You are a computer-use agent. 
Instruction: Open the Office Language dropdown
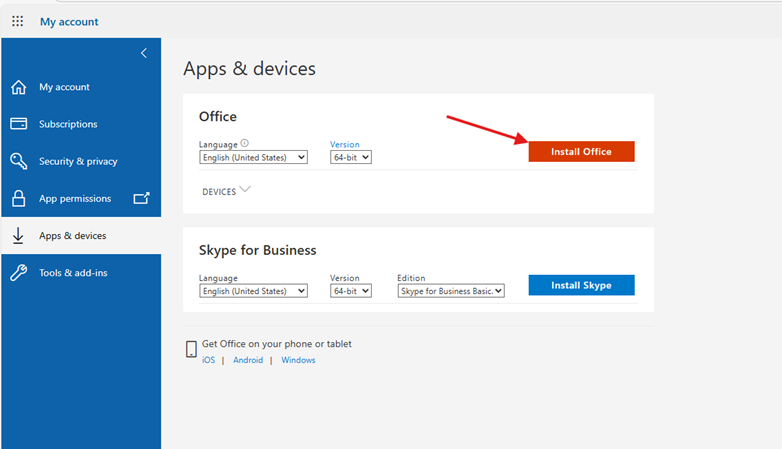point(253,157)
